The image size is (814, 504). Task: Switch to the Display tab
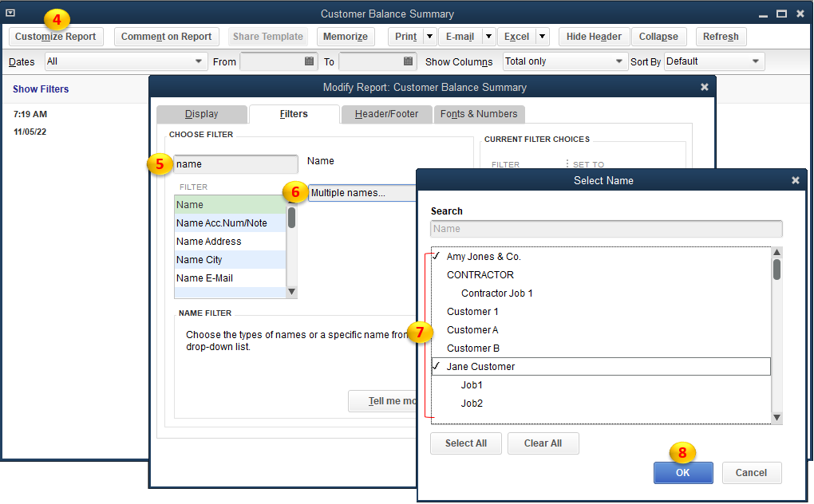202,114
